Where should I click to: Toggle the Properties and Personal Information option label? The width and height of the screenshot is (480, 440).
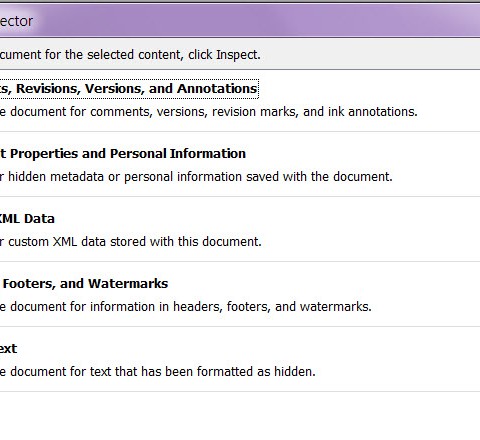123,154
